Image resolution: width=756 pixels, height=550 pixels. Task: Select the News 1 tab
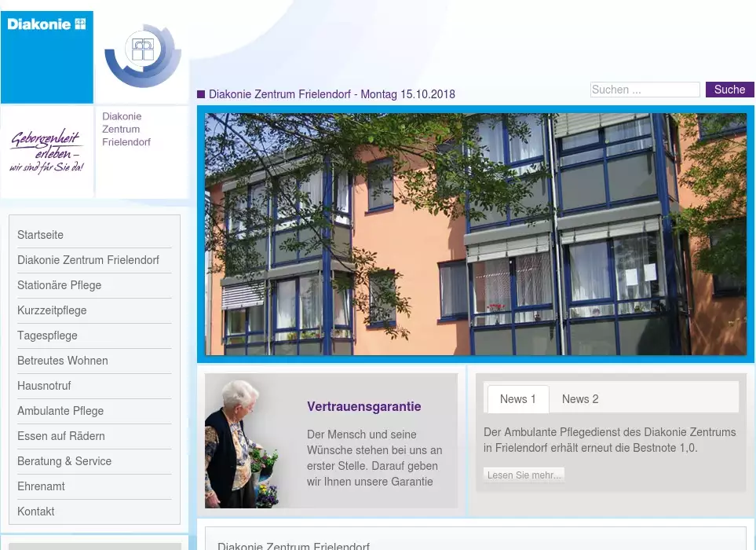point(518,399)
